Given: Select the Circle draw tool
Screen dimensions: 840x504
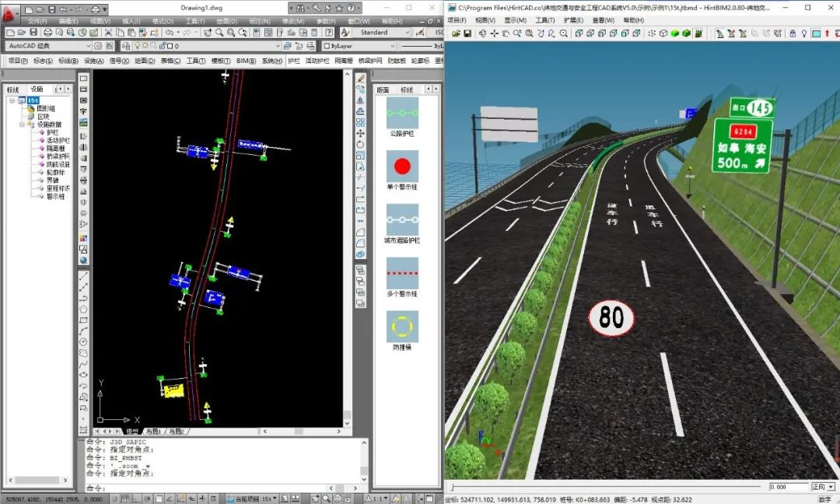Looking at the screenshot, I should click(x=83, y=342).
